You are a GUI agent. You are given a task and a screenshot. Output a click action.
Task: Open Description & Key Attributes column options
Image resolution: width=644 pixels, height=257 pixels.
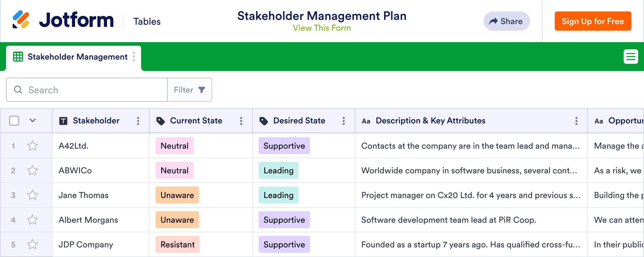pyautogui.click(x=576, y=121)
